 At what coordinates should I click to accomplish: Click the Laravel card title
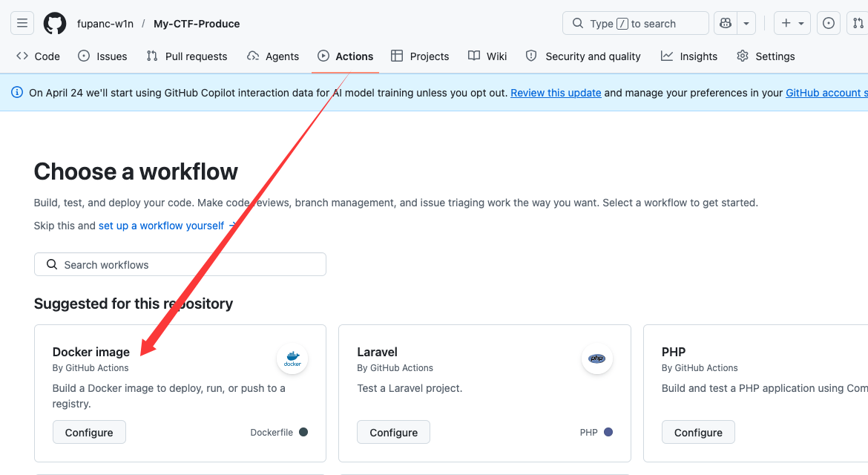[x=377, y=352]
